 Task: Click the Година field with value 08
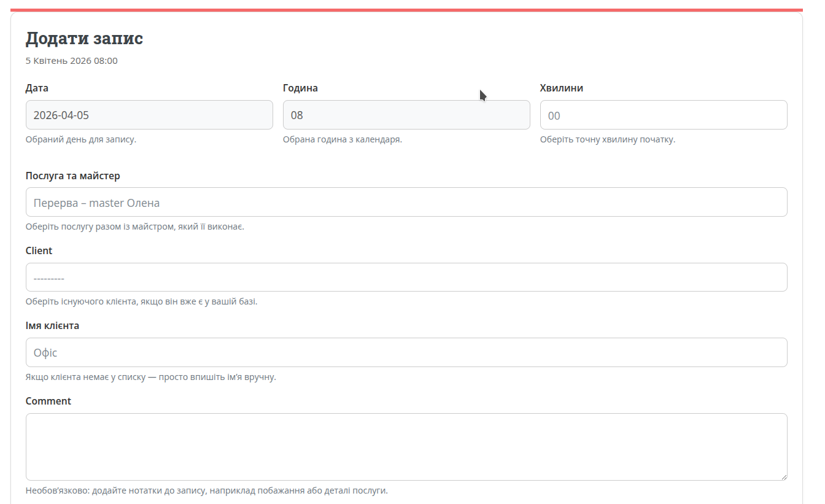pos(406,115)
